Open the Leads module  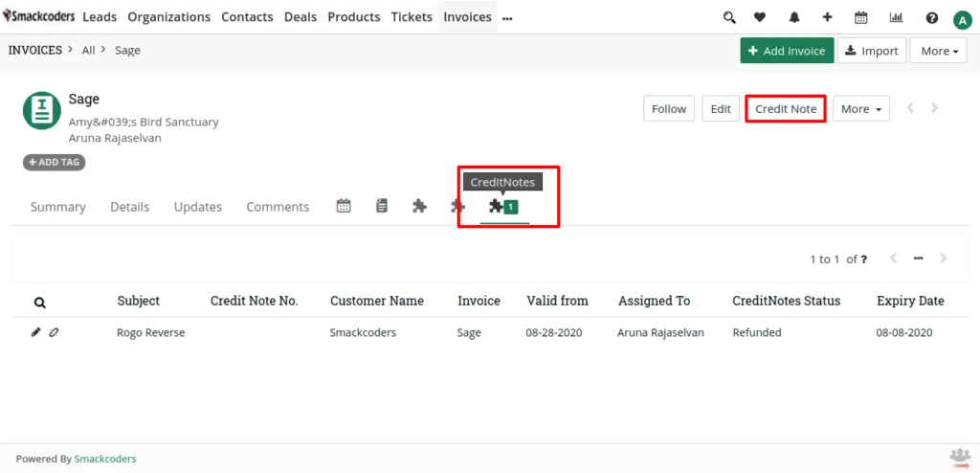pyautogui.click(x=100, y=17)
